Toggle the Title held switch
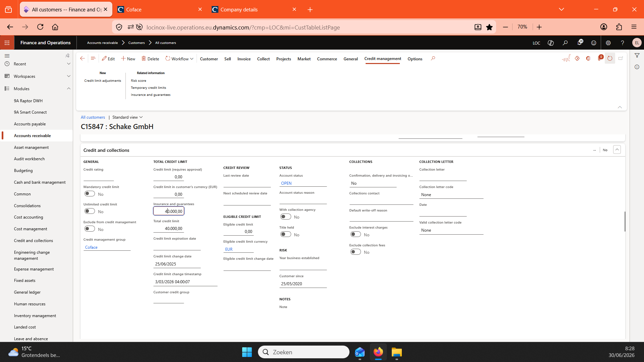 285,234
